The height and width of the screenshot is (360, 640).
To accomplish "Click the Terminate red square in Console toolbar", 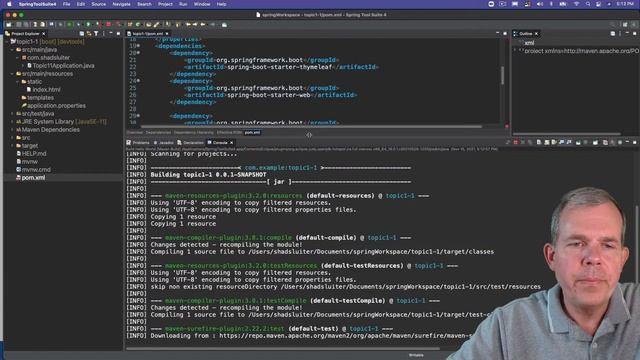I will click(x=516, y=142).
